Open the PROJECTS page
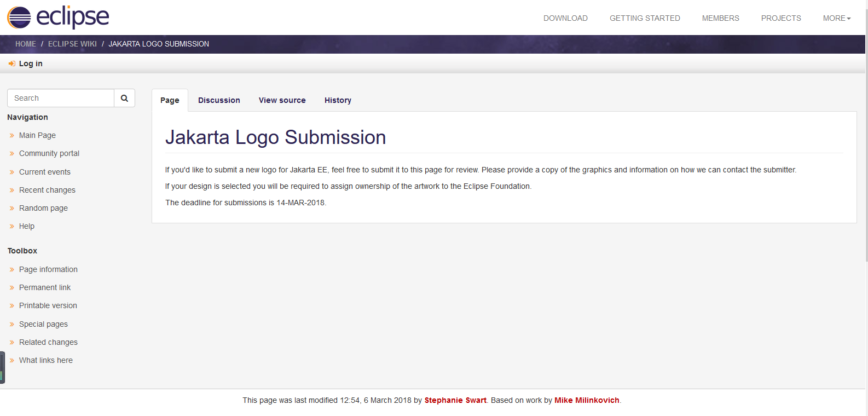The width and height of the screenshot is (868, 416). (x=781, y=18)
